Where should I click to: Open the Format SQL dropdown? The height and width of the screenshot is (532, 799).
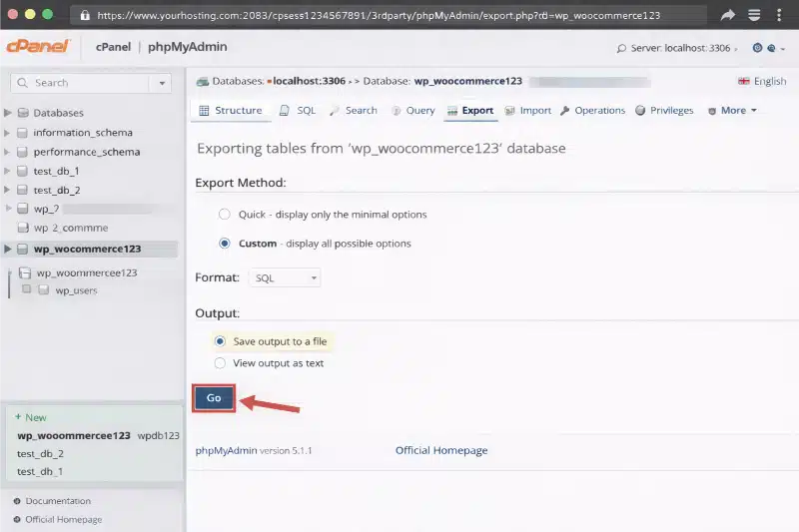285,277
